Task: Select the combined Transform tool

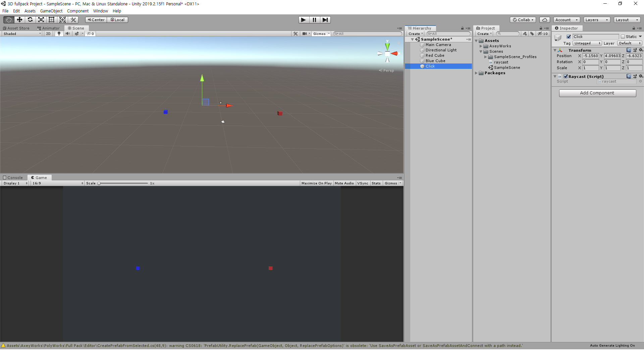Action: pyautogui.click(x=62, y=20)
